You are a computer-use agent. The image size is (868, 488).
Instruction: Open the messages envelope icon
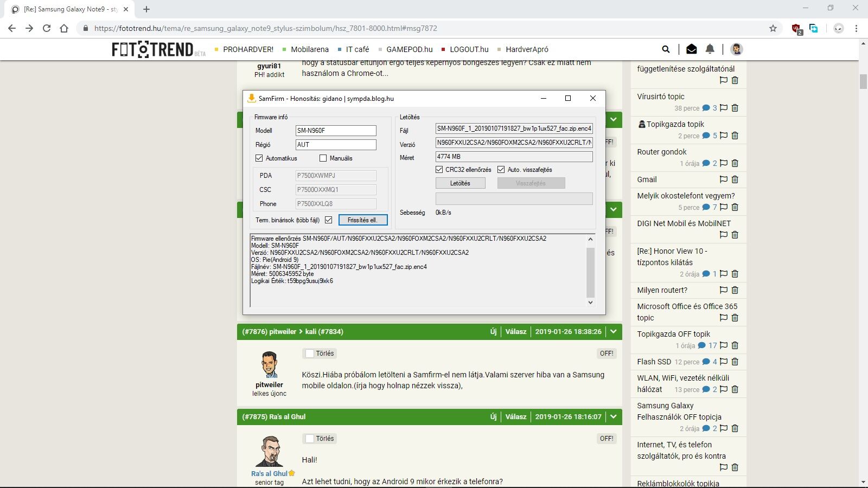coord(691,49)
